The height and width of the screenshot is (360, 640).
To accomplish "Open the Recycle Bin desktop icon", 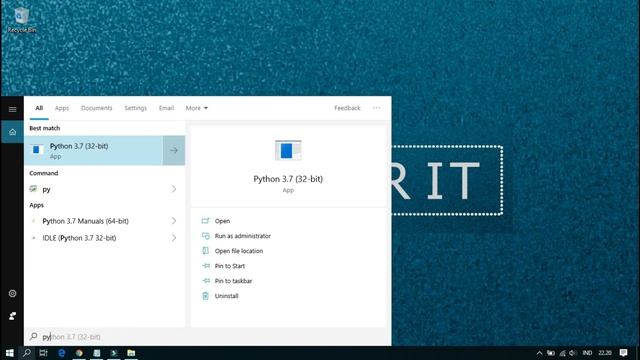I will pos(21,20).
